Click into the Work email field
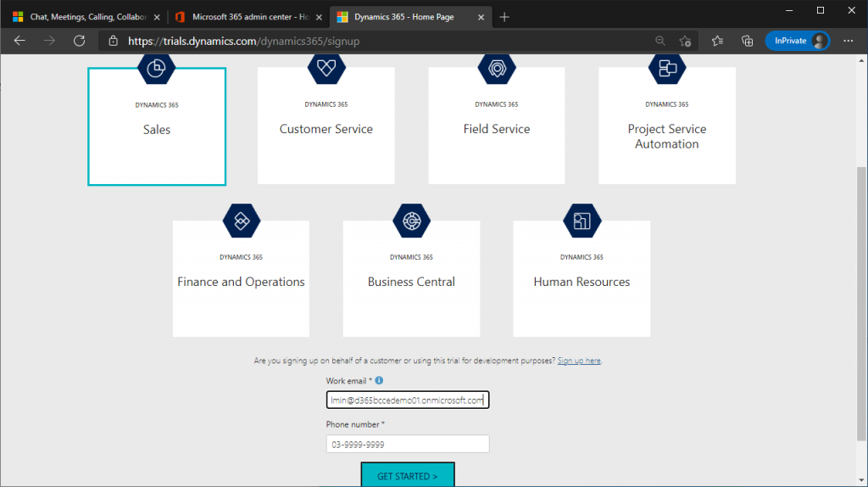Viewport: 868px width, 487px height. tap(408, 400)
